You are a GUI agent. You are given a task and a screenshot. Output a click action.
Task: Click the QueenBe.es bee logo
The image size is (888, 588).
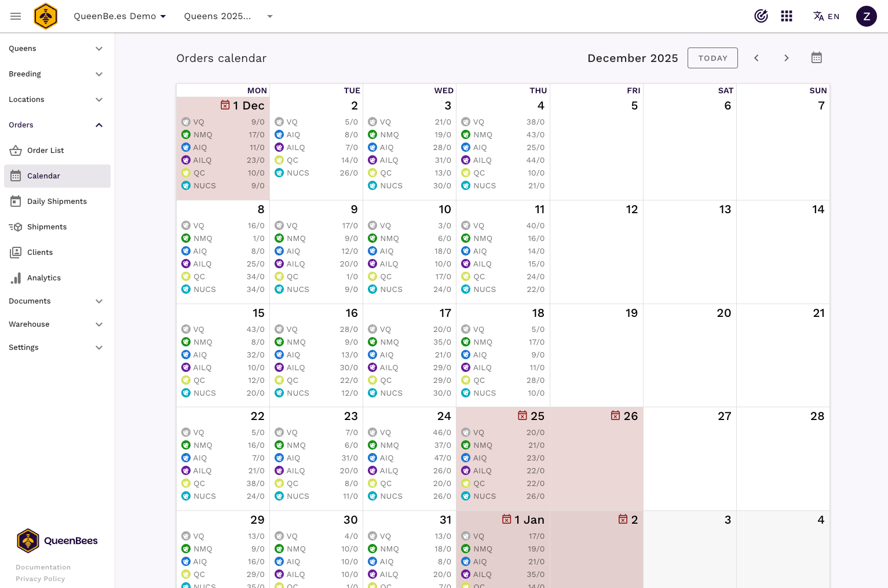(x=46, y=16)
